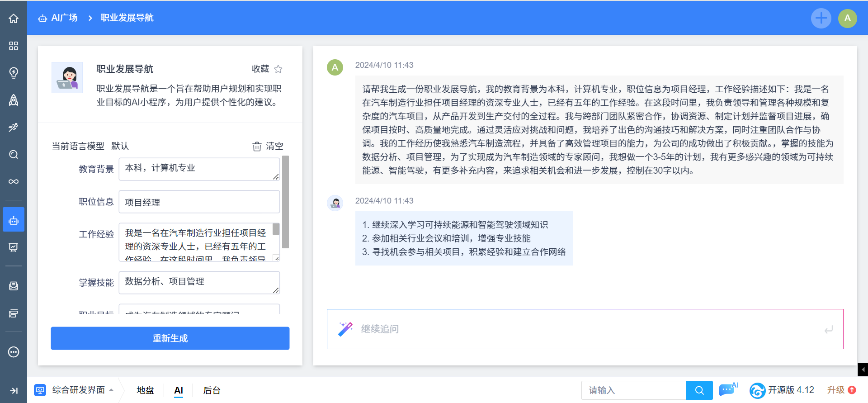
Task: Click the 教育背景 input field
Action: pyautogui.click(x=199, y=169)
